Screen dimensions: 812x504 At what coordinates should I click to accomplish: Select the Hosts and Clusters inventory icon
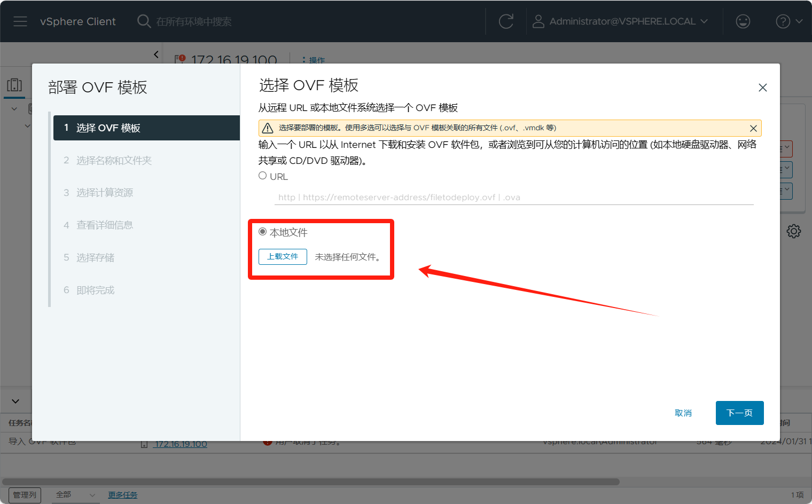(x=14, y=85)
